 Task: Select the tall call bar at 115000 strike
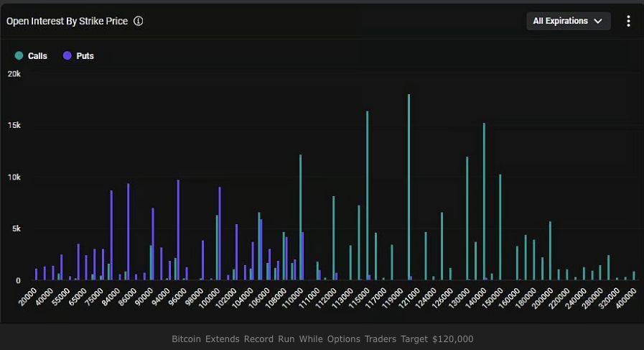click(367, 195)
